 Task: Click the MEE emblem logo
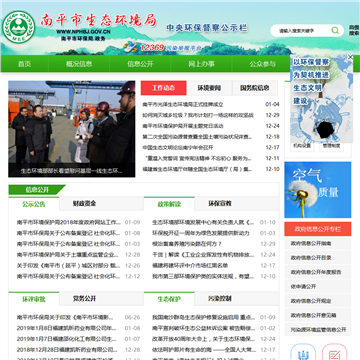coord(18,27)
